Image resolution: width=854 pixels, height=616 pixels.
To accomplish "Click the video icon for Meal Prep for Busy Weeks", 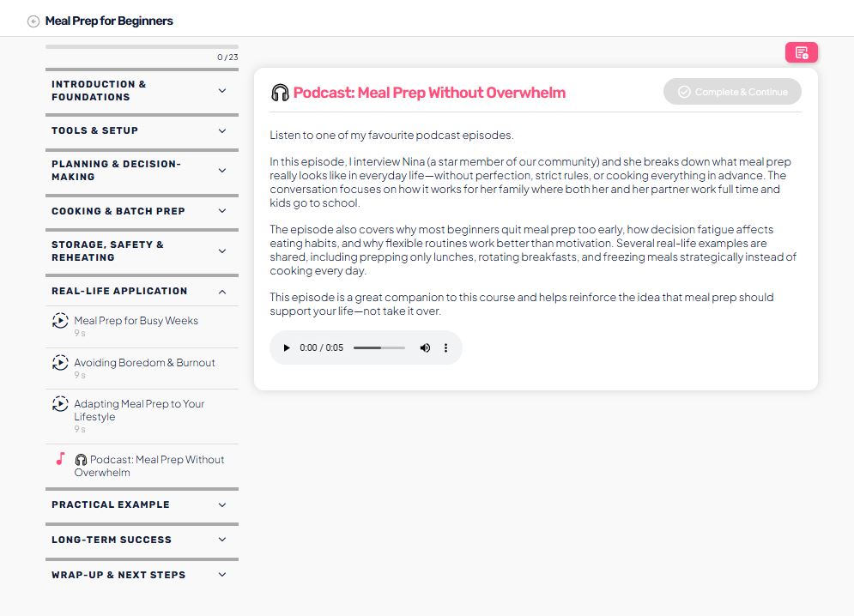I will click(x=60, y=321).
